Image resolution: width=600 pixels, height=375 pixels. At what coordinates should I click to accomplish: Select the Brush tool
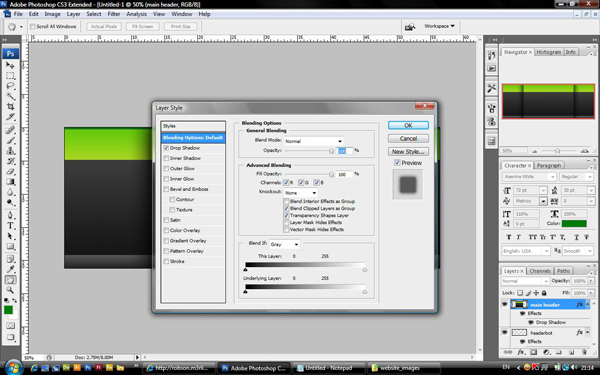point(10,140)
